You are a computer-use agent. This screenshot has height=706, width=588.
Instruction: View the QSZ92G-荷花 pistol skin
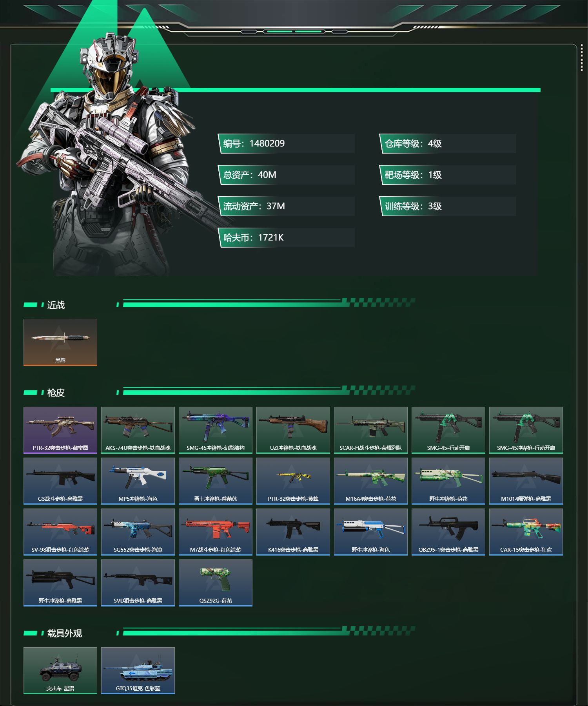click(x=216, y=583)
